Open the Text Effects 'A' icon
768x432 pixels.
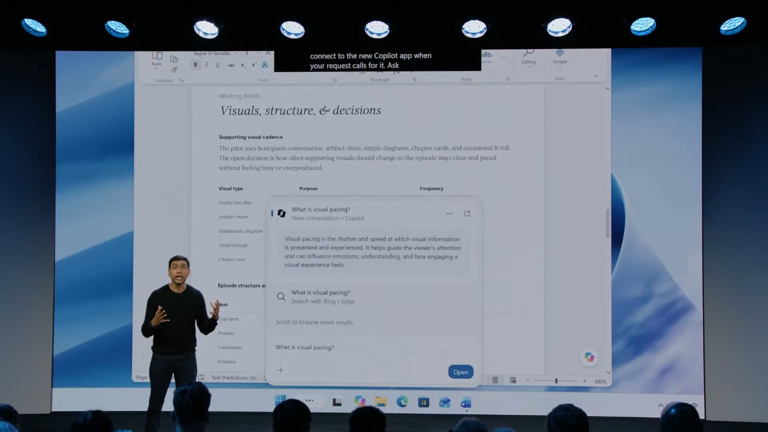[x=265, y=65]
